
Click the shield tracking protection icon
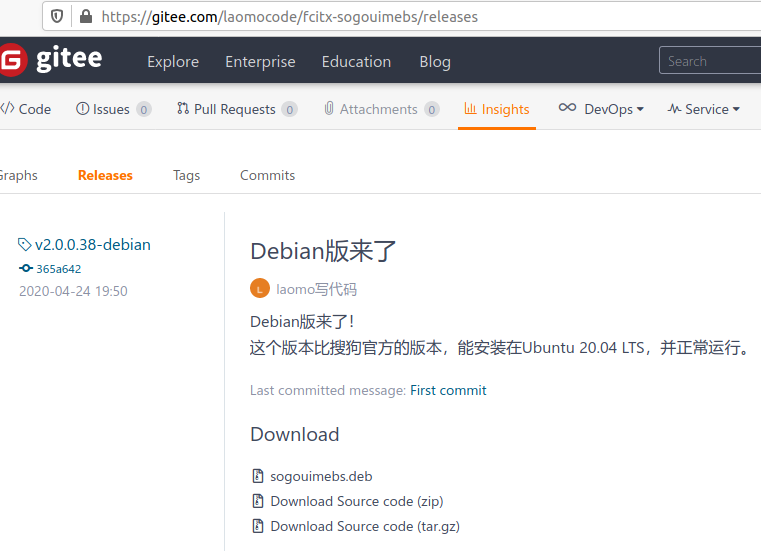point(57,17)
